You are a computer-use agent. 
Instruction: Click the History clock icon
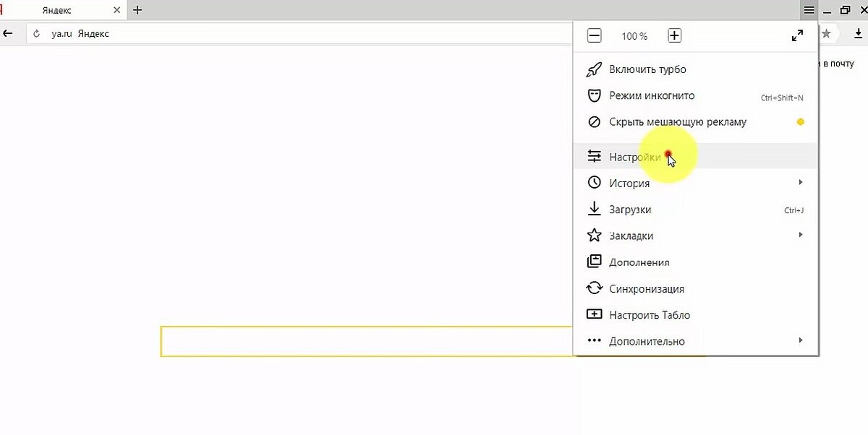[x=594, y=183]
